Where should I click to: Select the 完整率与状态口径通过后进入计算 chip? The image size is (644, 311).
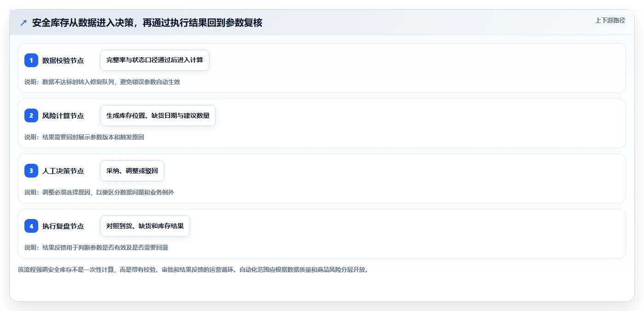(x=155, y=60)
